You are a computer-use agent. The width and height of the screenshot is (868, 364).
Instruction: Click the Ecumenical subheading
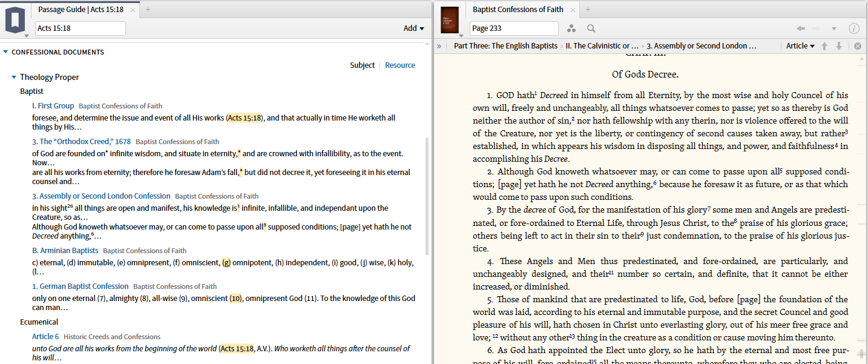point(39,322)
